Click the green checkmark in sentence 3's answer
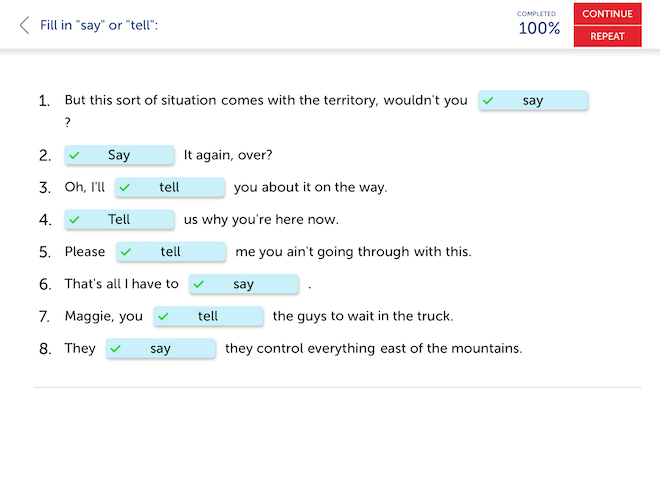The height and width of the screenshot is (495, 660). pos(125,187)
